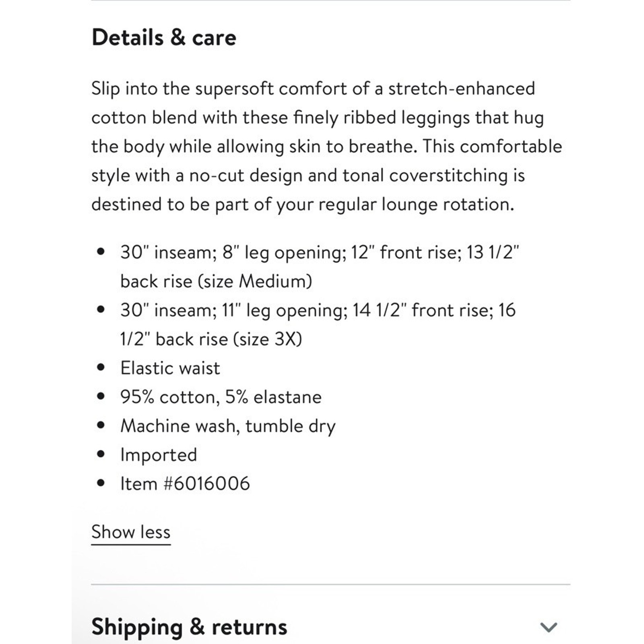Click the bullet dot beside Imported
Viewport: 644px width, 644px height.
coord(101,454)
